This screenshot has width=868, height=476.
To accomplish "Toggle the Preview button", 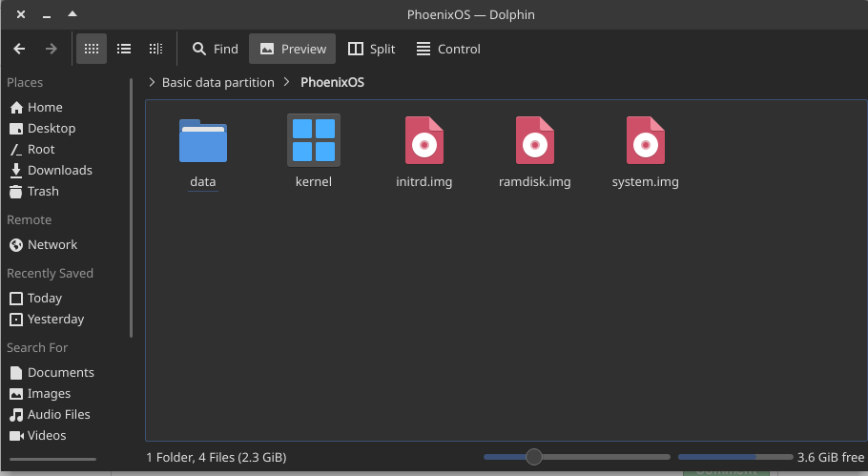I will (292, 49).
